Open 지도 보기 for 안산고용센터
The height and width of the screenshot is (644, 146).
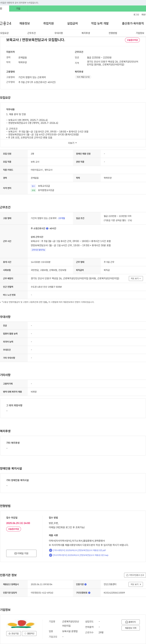[x=136, y=585]
